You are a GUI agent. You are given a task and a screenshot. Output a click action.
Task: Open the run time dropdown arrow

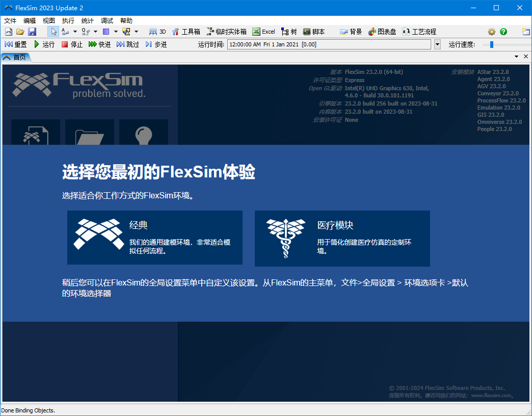coord(437,44)
